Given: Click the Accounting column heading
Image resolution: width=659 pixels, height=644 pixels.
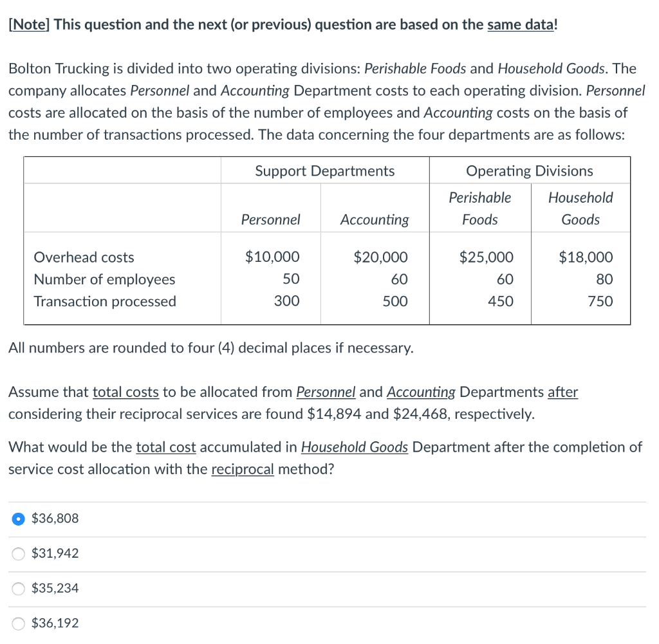Looking at the screenshot, I should click(x=375, y=219).
